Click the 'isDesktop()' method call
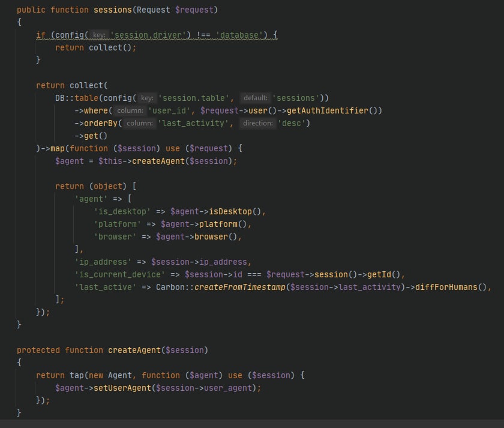This screenshot has width=504, height=428. tap(235, 211)
